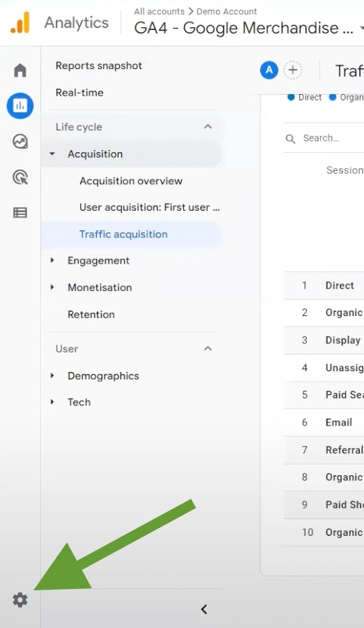Select the 'Organic' row 2
364x628 pixels.
[x=324, y=313]
